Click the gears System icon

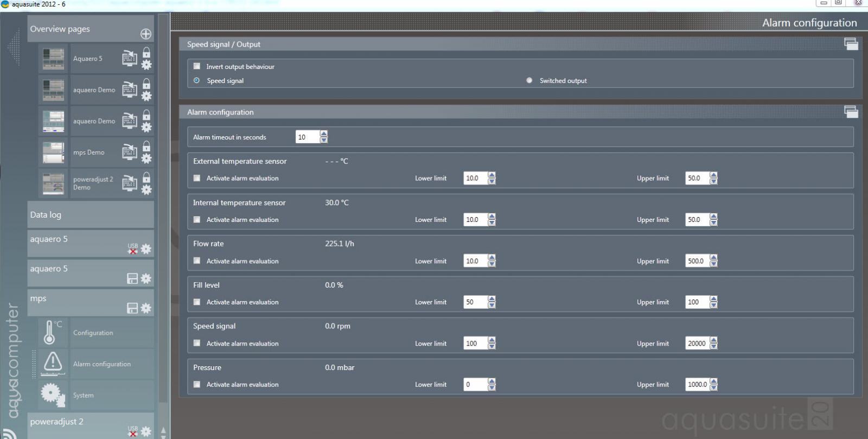pyautogui.click(x=53, y=395)
